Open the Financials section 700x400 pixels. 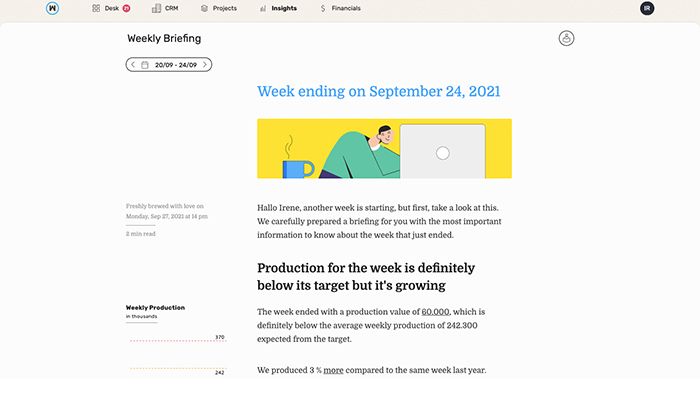[x=346, y=8]
